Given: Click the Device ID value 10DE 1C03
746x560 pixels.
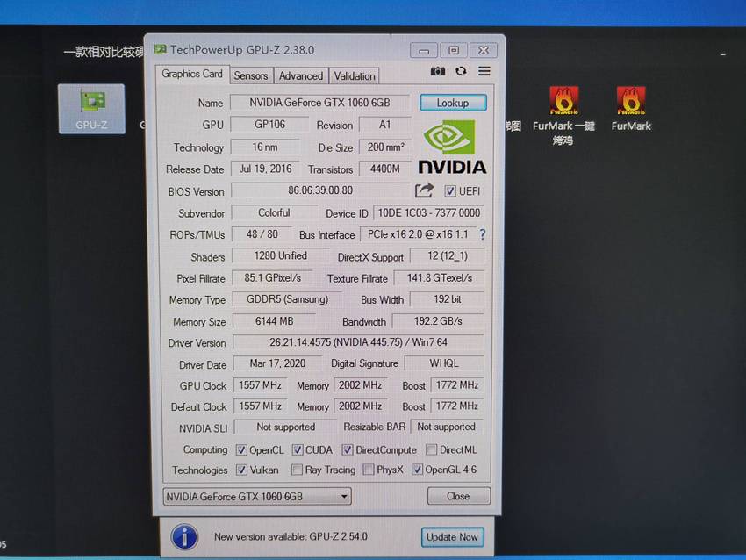Looking at the screenshot, I should (428, 213).
